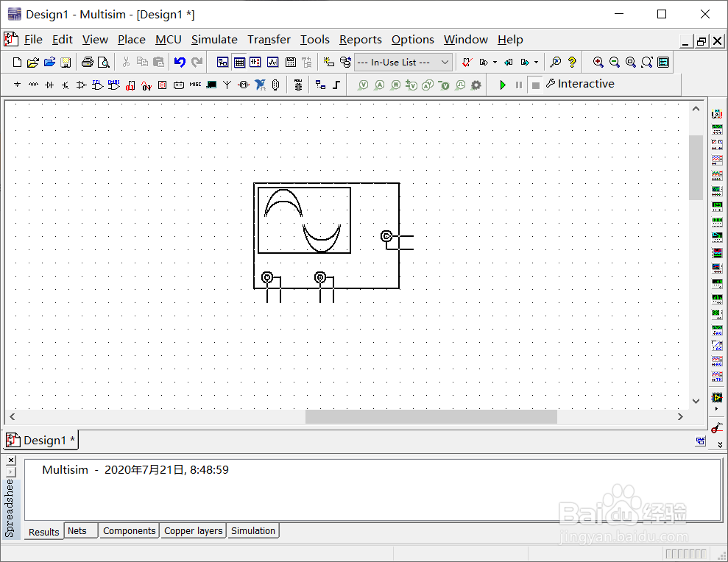Viewport: 728px width, 562px height.
Task: Run the simulation
Action: (x=503, y=85)
